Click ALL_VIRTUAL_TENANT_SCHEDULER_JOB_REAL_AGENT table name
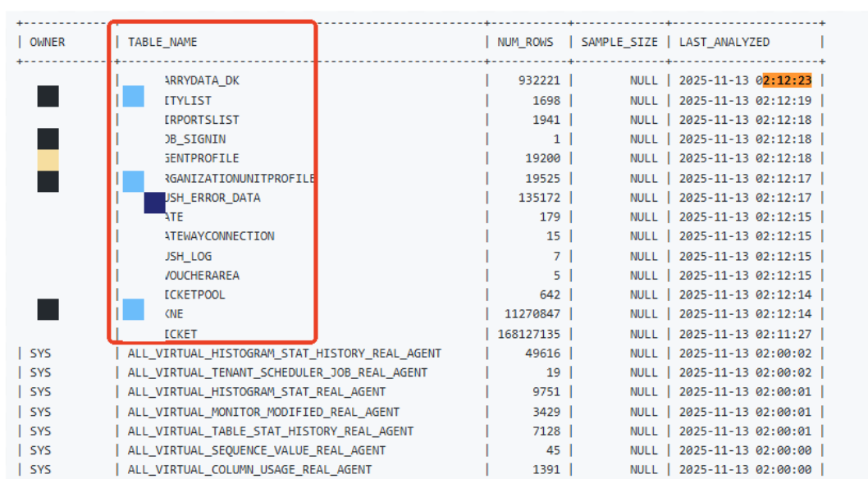Screen dimensions: 868x479 click(x=277, y=372)
